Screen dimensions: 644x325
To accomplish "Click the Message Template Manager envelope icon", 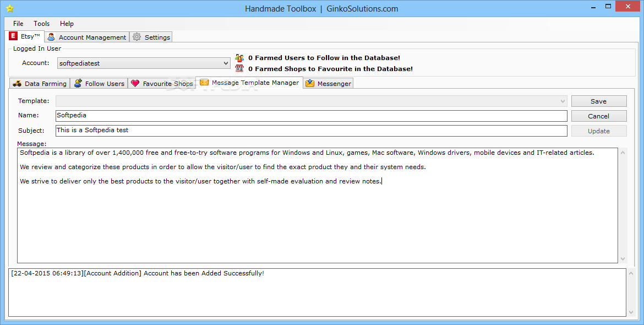I will (x=204, y=83).
